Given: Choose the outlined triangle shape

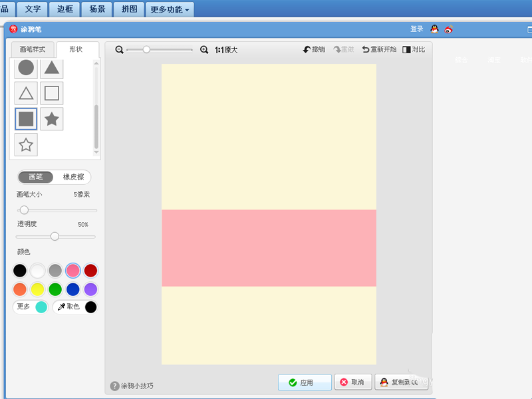Looking at the screenshot, I should click(x=26, y=93).
